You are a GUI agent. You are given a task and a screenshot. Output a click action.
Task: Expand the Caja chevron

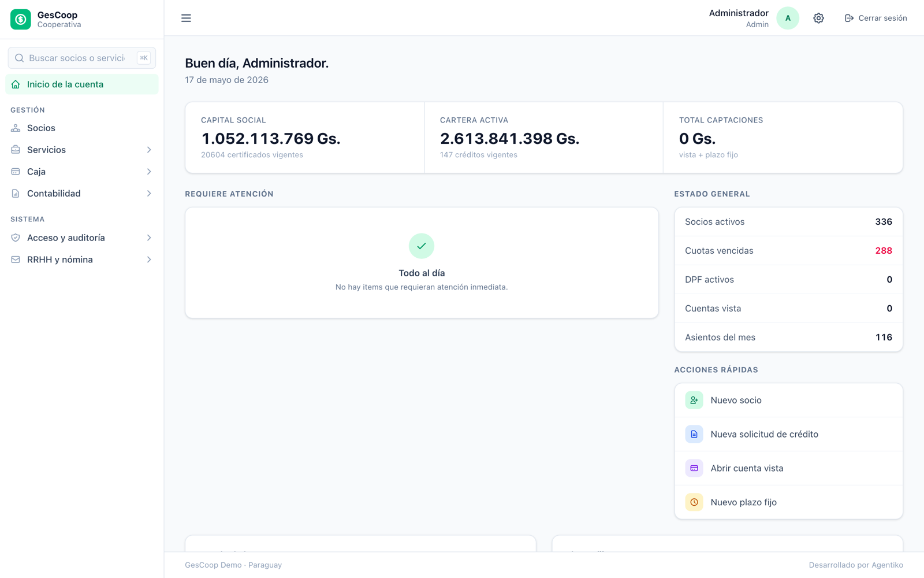pos(149,172)
